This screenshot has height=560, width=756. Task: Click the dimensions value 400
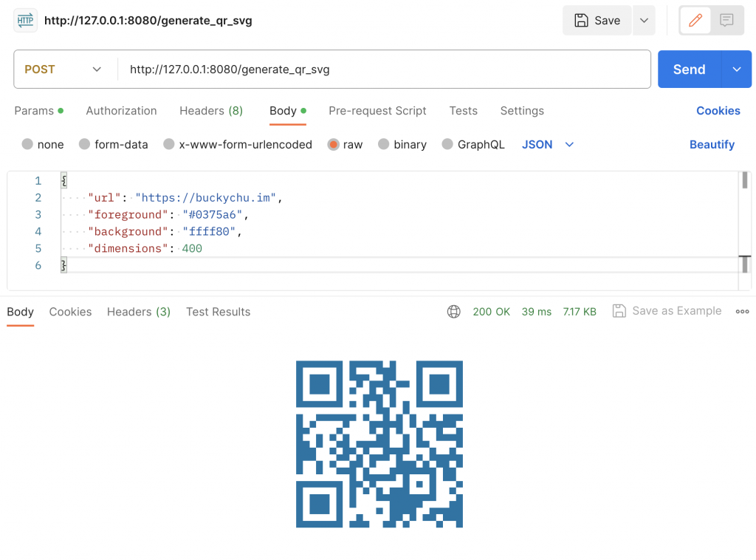pyautogui.click(x=192, y=248)
